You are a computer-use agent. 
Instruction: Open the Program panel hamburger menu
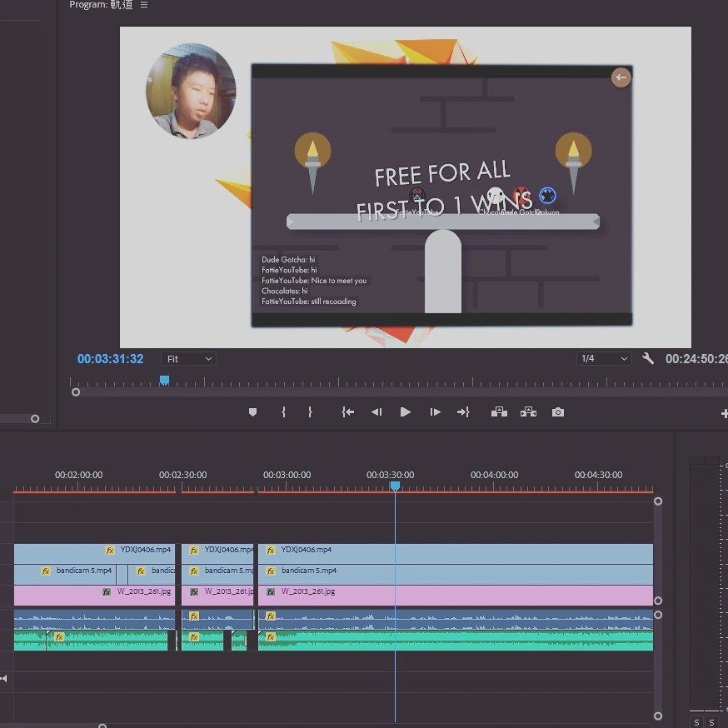[144, 5]
